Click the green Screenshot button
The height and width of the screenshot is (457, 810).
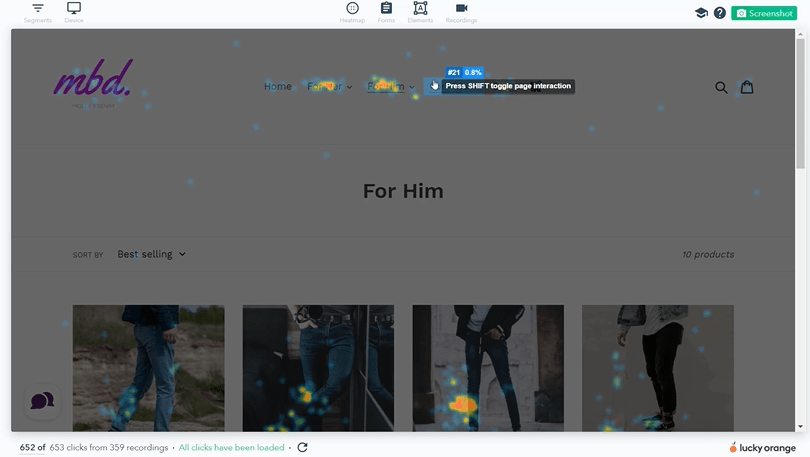[764, 13]
